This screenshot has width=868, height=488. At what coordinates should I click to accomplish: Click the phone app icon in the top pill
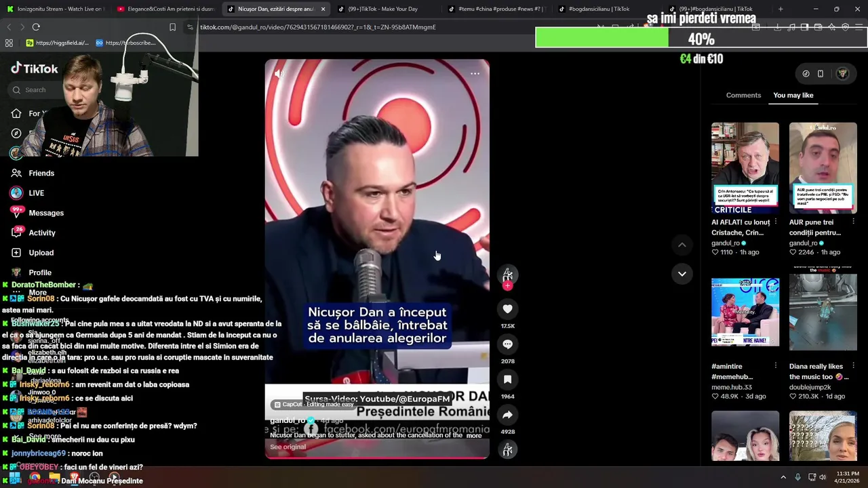click(821, 73)
